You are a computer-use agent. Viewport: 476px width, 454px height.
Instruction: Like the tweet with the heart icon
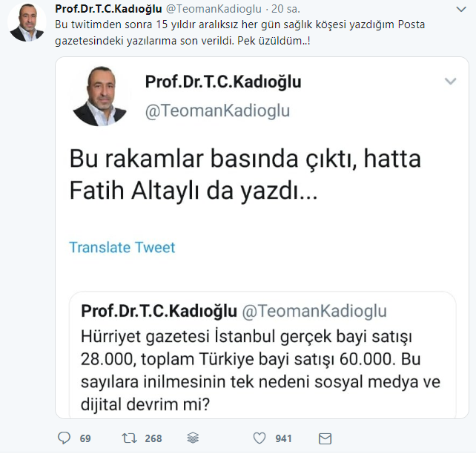(x=260, y=438)
